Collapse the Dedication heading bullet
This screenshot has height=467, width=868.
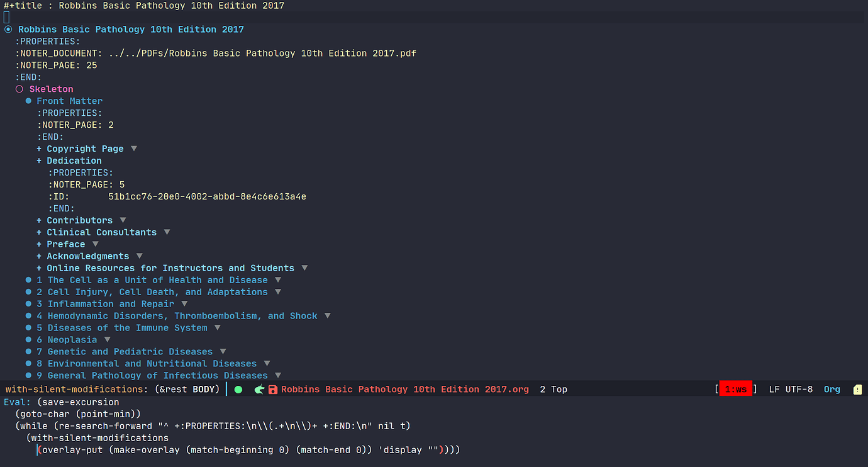click(x=38, y=160)
